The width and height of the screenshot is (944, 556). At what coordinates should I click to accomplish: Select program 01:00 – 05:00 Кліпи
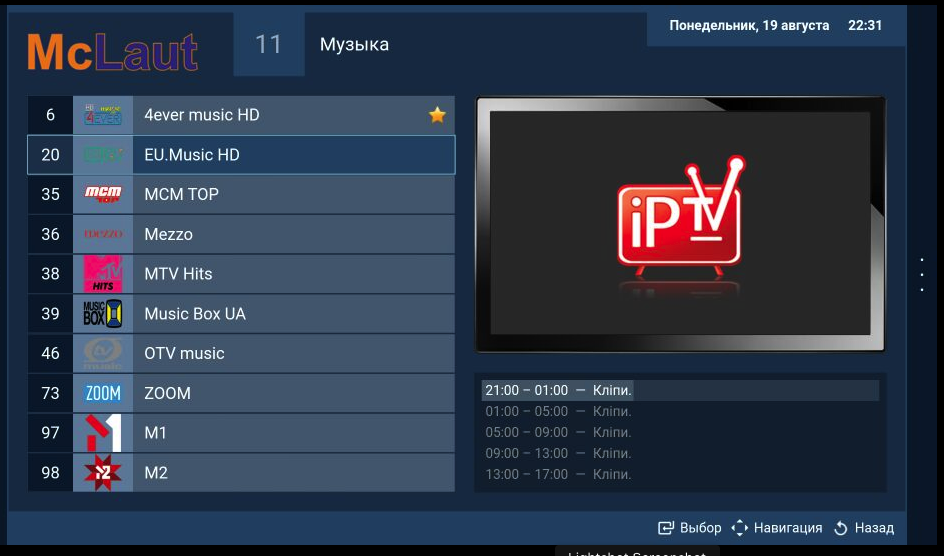click(x=558, y=412)
